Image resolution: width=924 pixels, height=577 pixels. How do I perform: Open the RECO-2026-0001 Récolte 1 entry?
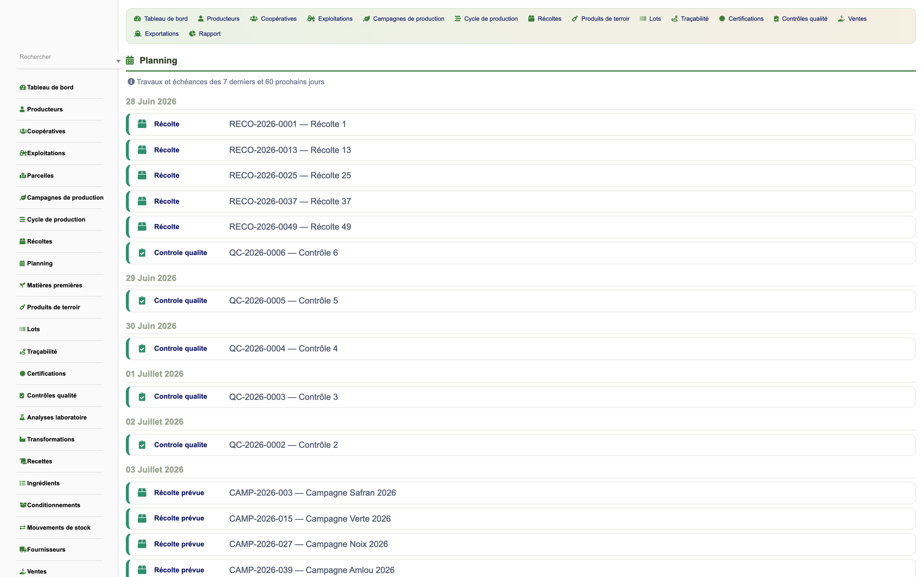[521, 124]
